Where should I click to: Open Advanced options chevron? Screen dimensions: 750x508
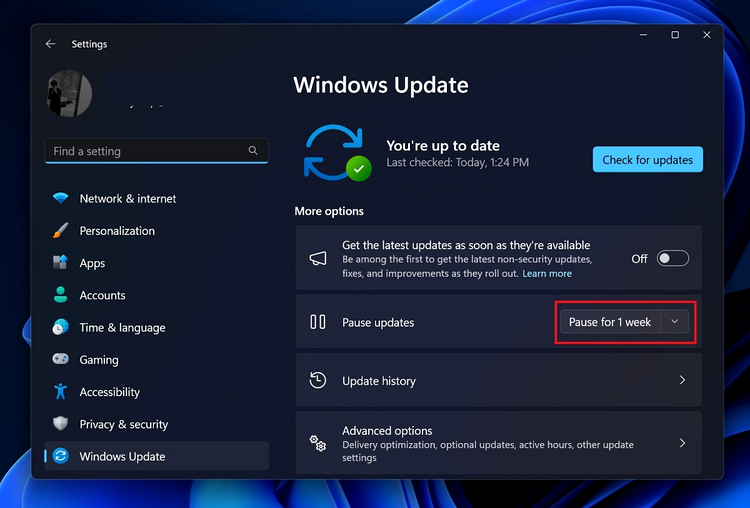(x=683, y=443)
